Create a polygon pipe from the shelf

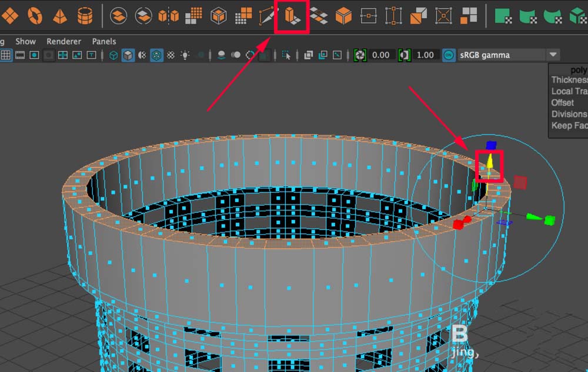(85, 16)
